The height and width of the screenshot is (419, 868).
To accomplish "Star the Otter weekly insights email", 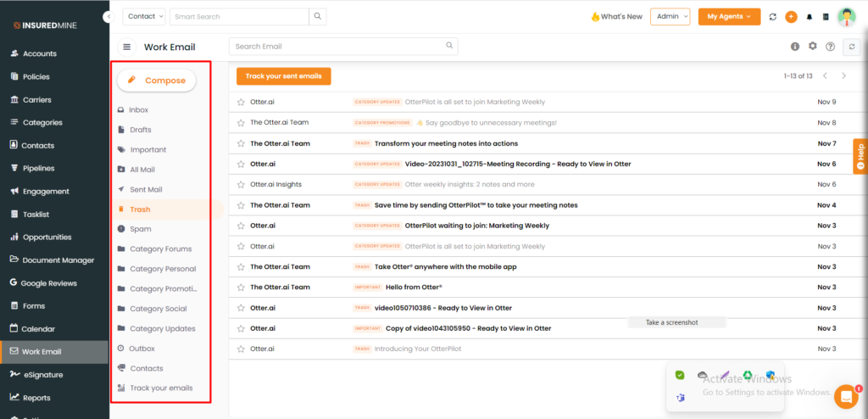I will click(x=241, y=185).
